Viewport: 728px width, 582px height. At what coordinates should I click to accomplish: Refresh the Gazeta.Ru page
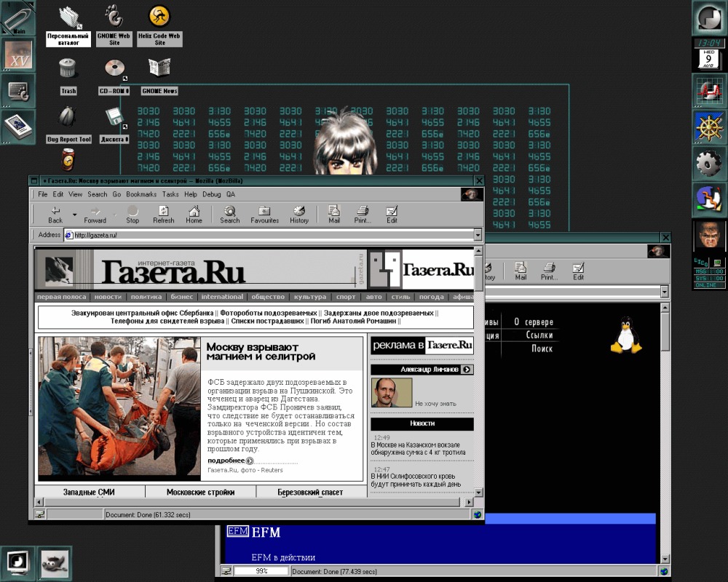[163, 215]
